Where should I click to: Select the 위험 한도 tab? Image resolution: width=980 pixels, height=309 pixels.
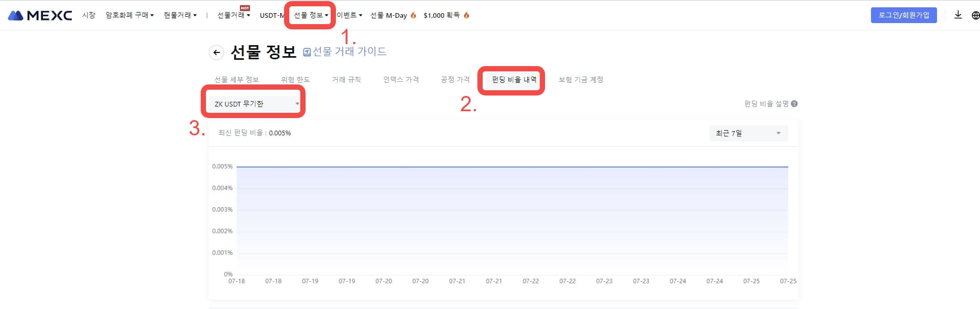click(296, 80)
